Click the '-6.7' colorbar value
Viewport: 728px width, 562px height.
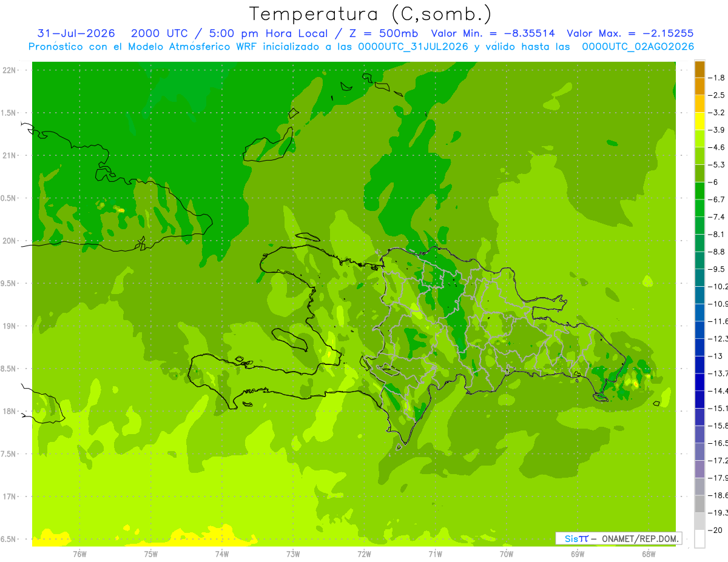716,199
